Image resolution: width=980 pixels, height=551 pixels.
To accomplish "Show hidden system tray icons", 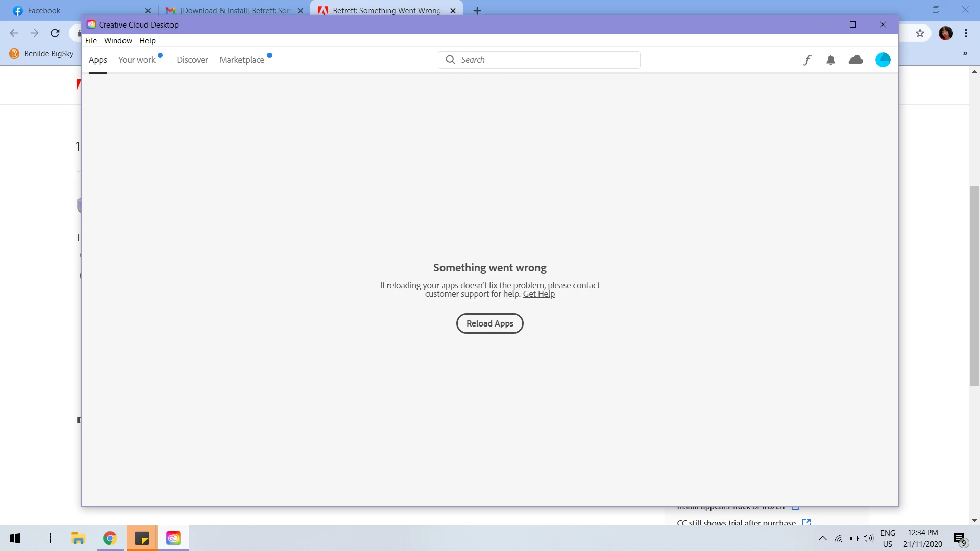I will coord(822,538).
